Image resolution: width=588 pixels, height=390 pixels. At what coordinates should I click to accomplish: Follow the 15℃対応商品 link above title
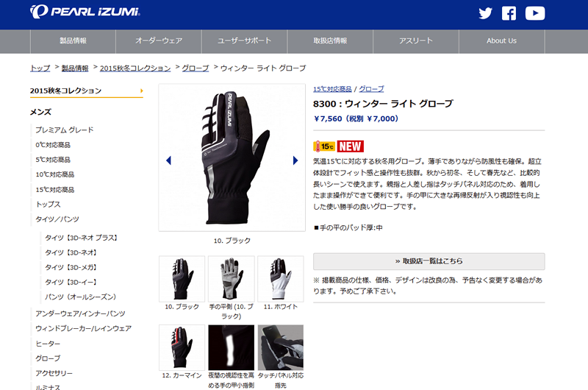332,89
